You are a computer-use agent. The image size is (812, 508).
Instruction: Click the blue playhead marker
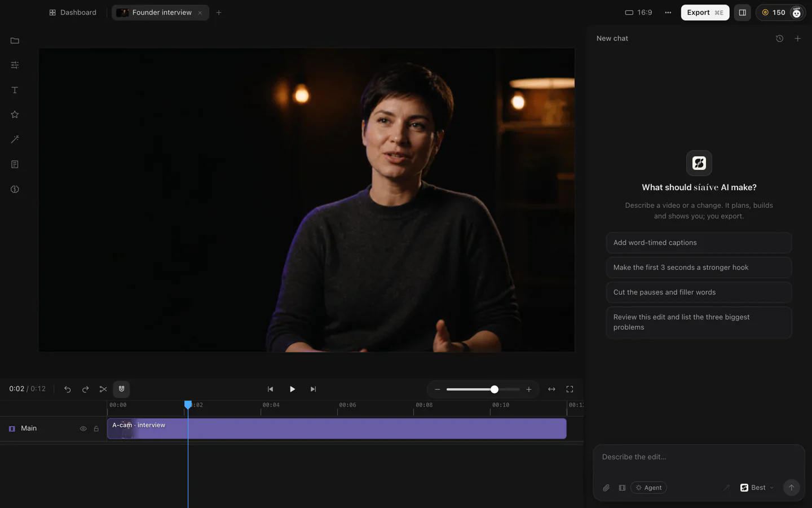click(x=188, y=405)
